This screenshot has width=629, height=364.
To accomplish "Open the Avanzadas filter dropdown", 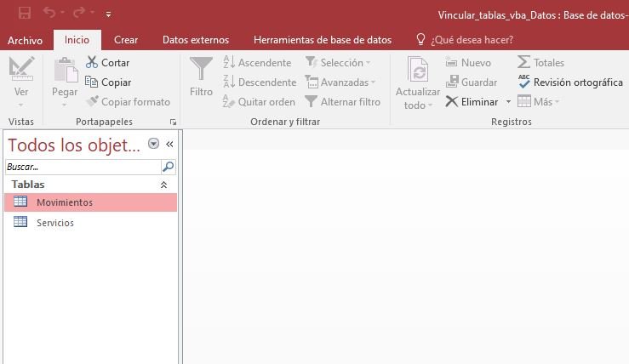I will pyautogui.click(x=340, y=82).
